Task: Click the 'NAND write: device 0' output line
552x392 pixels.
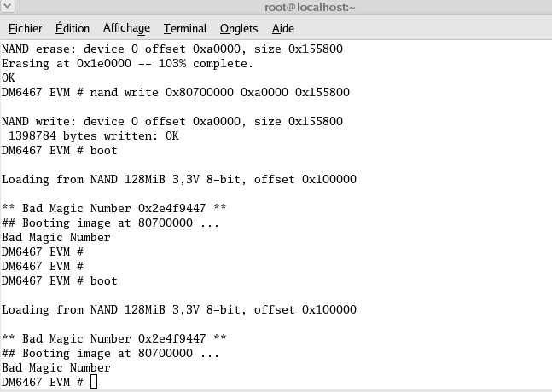Action: (x=172, y=121)
